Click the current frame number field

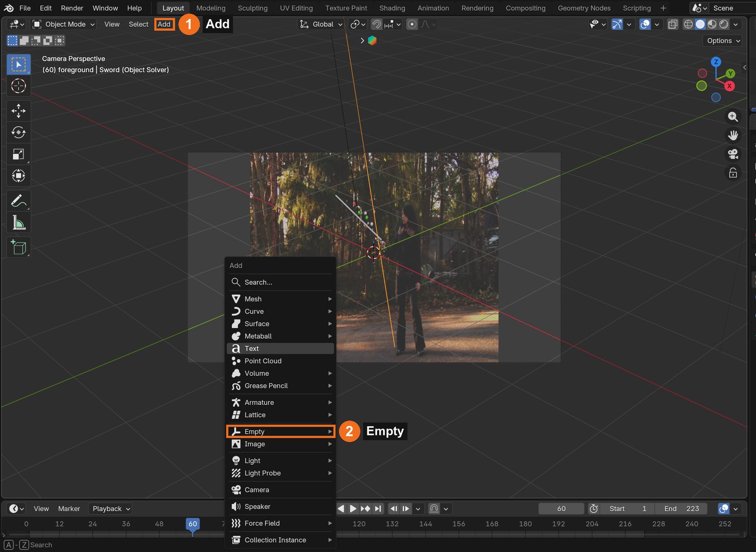point(561,509)
